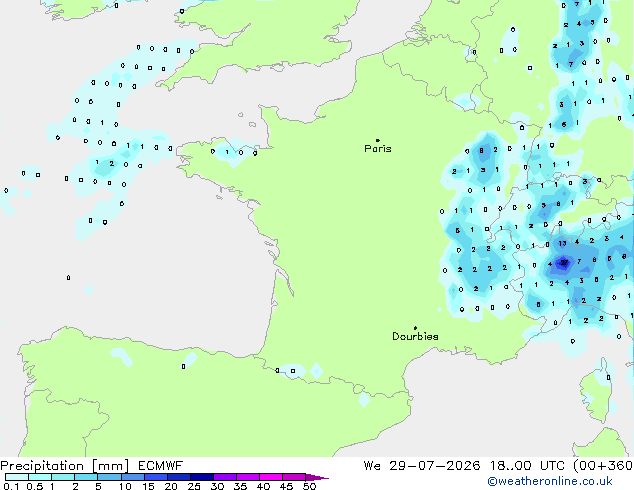Click the '20' legend scale label
The height and width of the screenshot is (490, 634).
coord(171,486)
